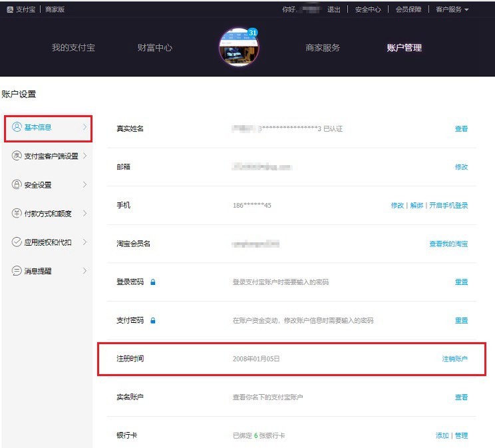The height and width of the screenshot is (448, 495).
Task: Click 管理 link for 银行卡
Action: tap(461, 435)
